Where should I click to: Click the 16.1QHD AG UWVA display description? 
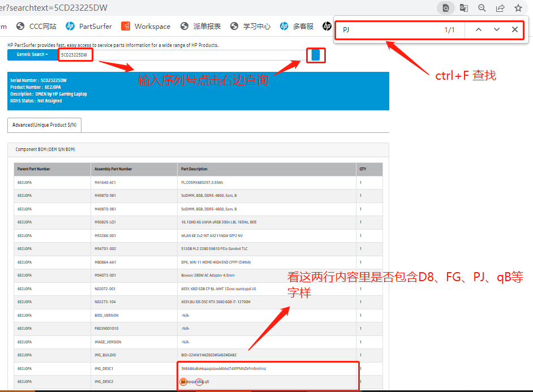(219, 222)
